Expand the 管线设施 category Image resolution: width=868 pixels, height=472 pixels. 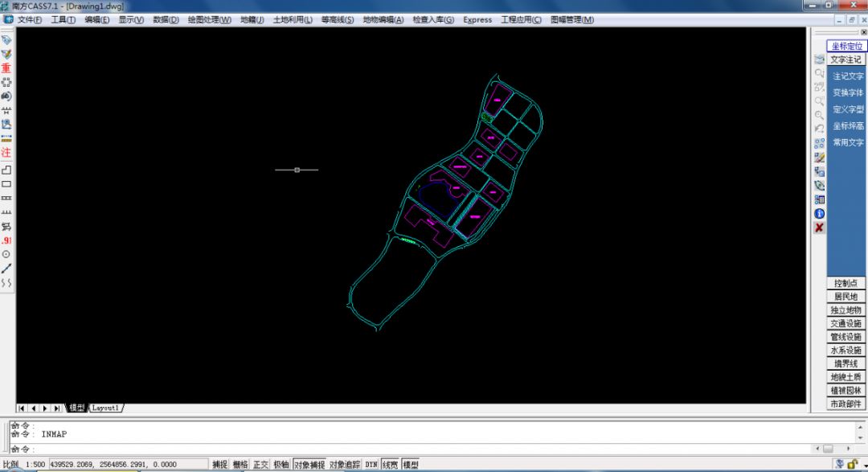(846, 337)
